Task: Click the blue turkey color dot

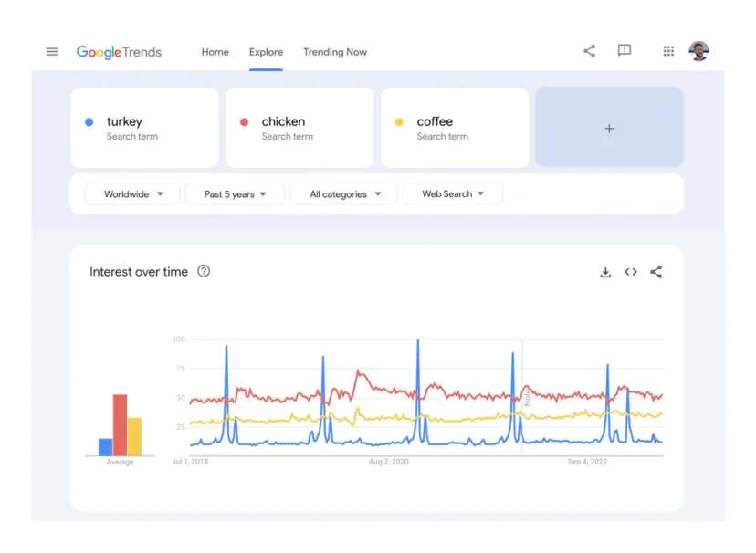Action: point(89,122)
